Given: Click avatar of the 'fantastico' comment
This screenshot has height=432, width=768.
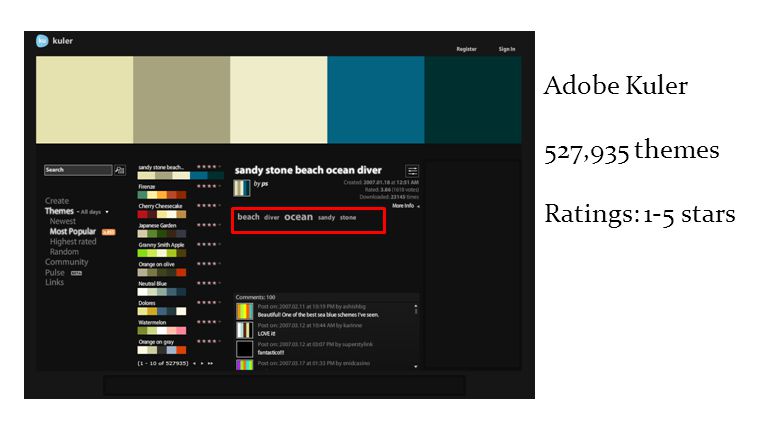Looking at the screenshot, I should pyautogui.click(x=244, y=349).
